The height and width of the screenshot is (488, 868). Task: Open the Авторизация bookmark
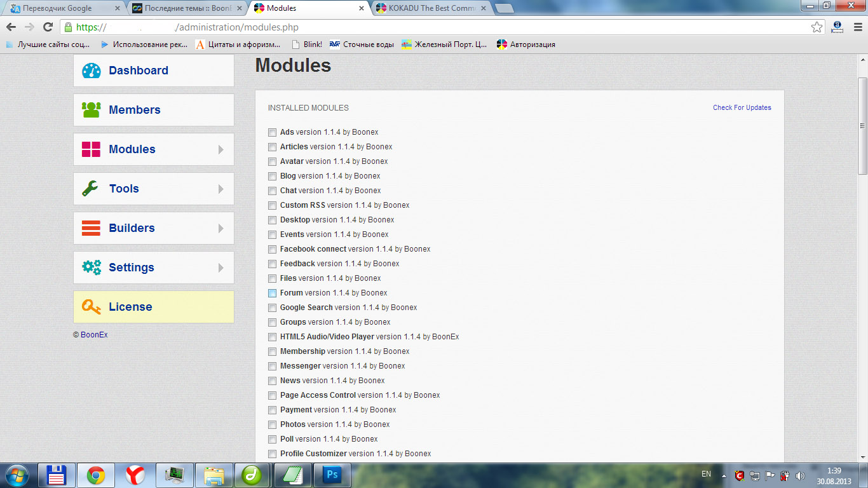[526, 44]
